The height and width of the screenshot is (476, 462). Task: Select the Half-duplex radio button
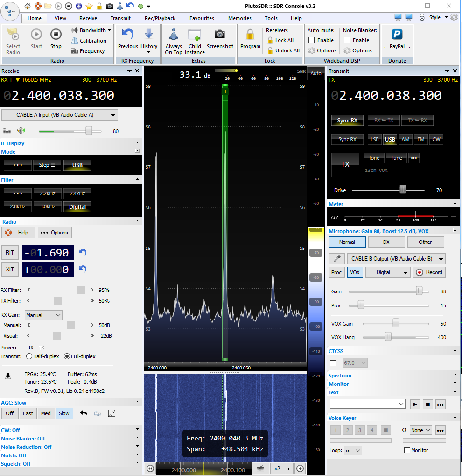pos(29,356)
